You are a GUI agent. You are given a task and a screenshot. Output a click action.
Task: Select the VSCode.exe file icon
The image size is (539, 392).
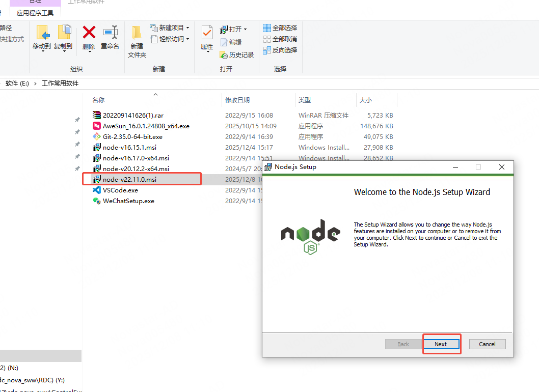97,190
